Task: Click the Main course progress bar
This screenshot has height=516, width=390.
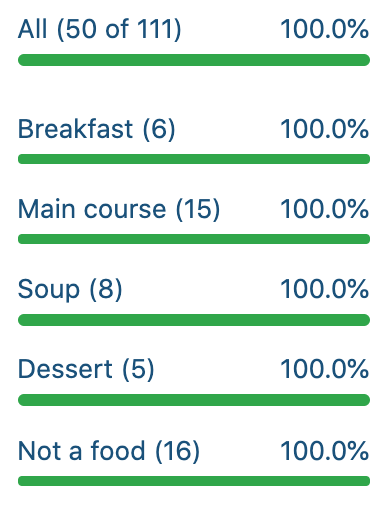Action: click(194, 239)
